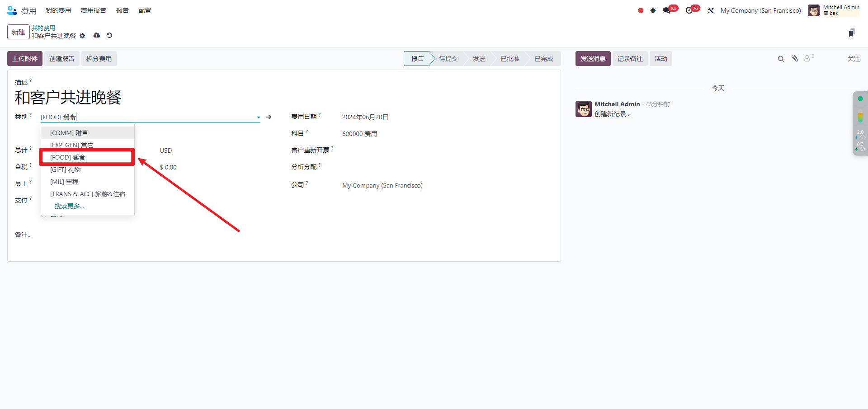Choose [TRANS & ACC] 旅游&住宿 option
The height and width of the screenshot is (409, 868).
pyautogui.click(x=88, y=194)
